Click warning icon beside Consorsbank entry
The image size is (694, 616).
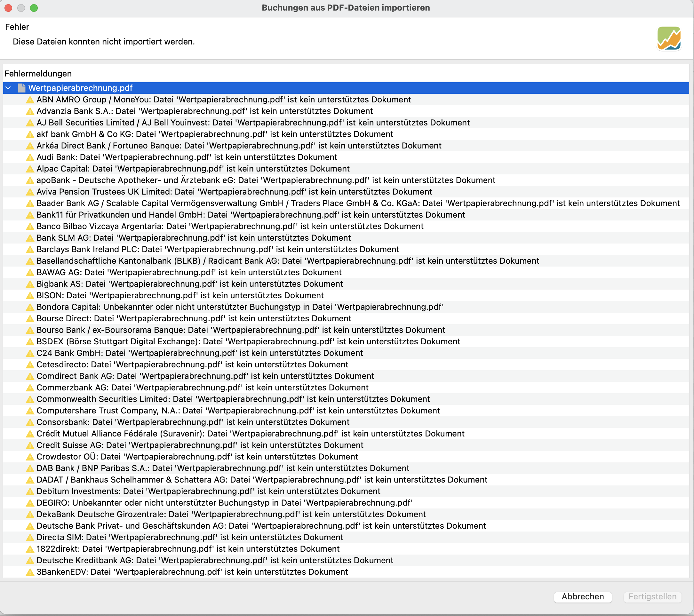click(x=30, y=422)
